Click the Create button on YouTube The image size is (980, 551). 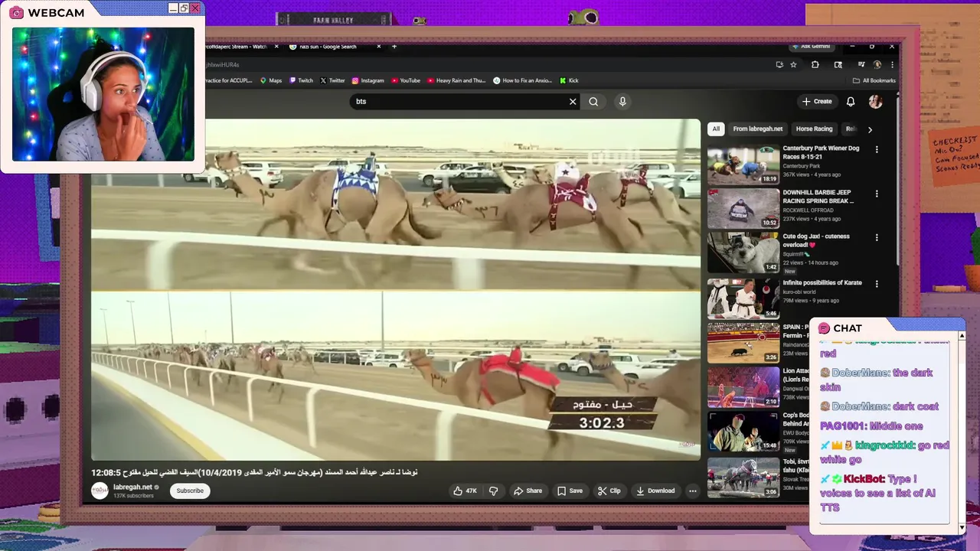point(817,102)
